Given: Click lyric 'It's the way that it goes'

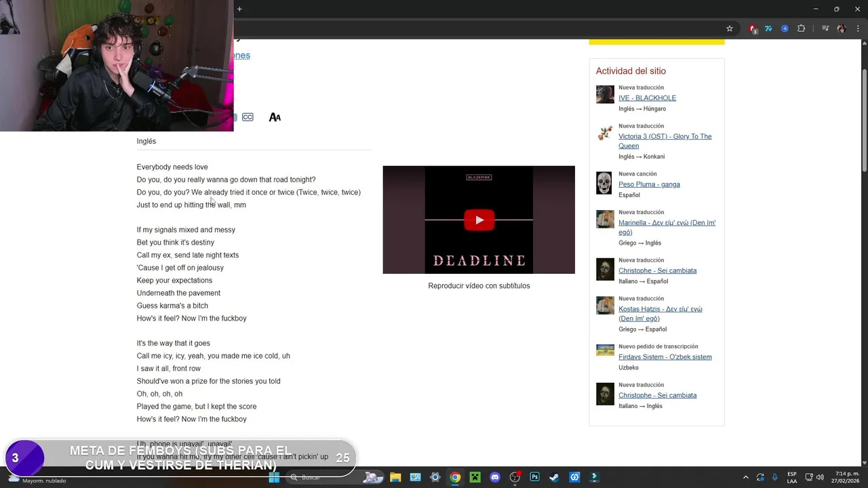Looking at the screenshot, I should tap(173, 344).
